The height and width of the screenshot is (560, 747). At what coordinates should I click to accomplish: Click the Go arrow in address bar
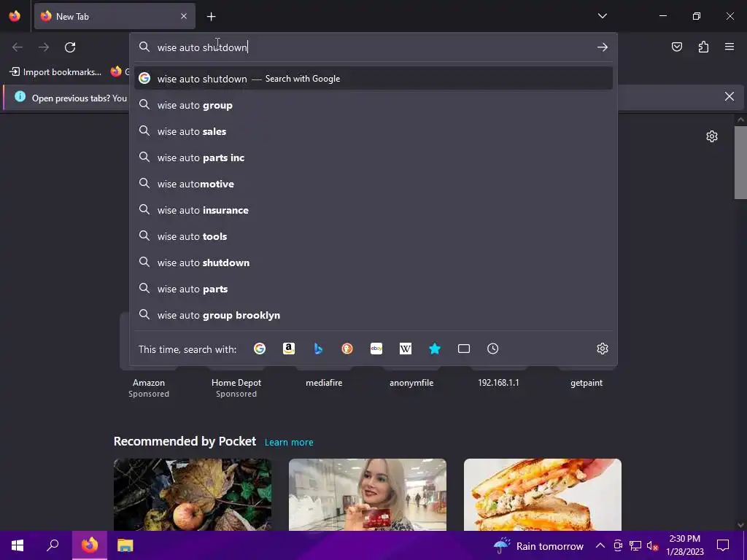[602, 47]
